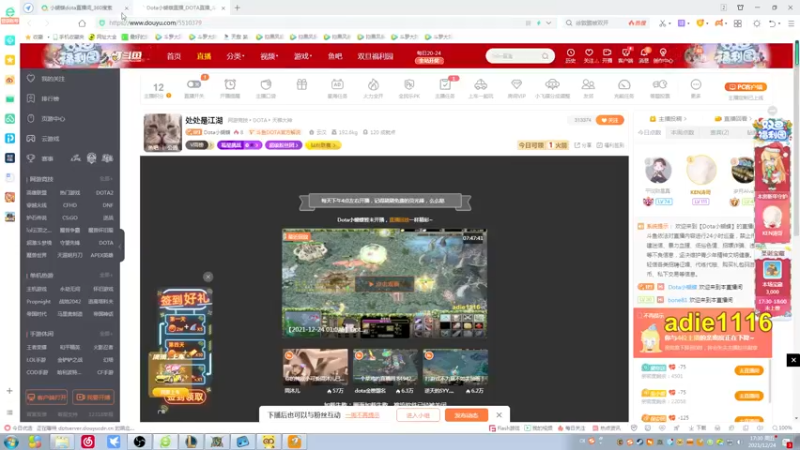Open the History clock icon in header
Viewport: 800px width, 450px height.
click(x=570, y=53)
